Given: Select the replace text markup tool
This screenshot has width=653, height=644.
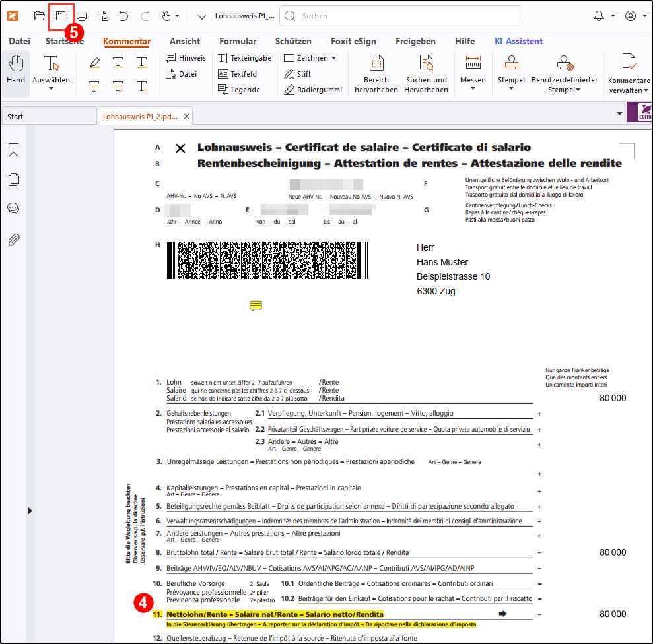Looking at the screenshot, I should tap(118, 86).
